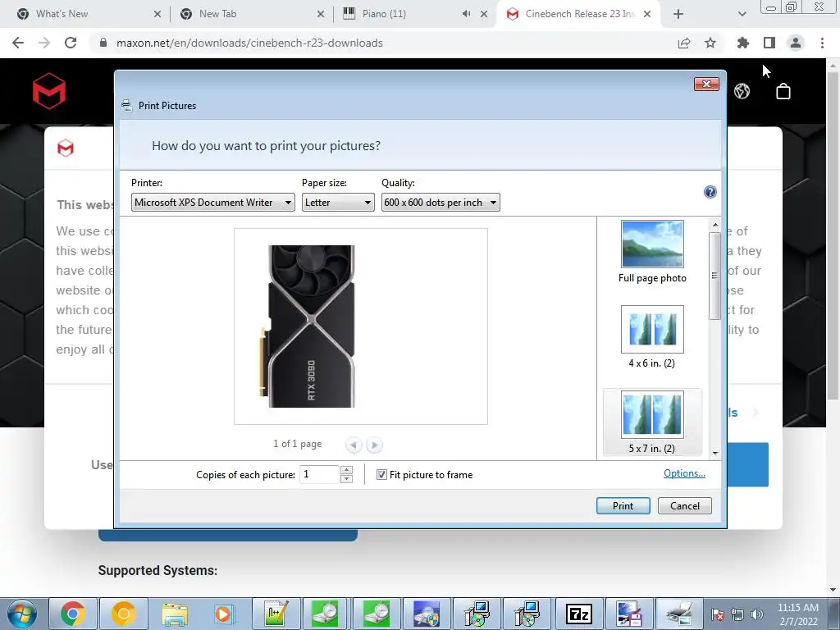Toggle Fit picture to frame checkbox
This screenshot has width=840, height=630.
(x=381, y=475)
